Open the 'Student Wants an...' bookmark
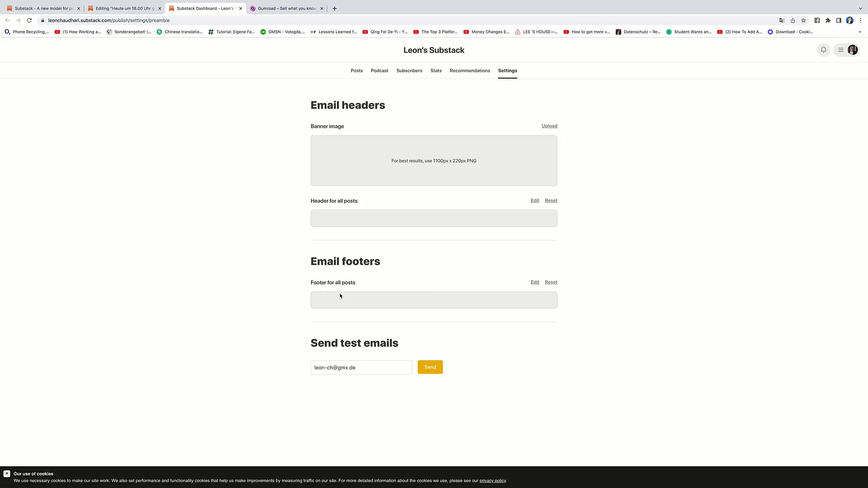 tap(689, 32)
